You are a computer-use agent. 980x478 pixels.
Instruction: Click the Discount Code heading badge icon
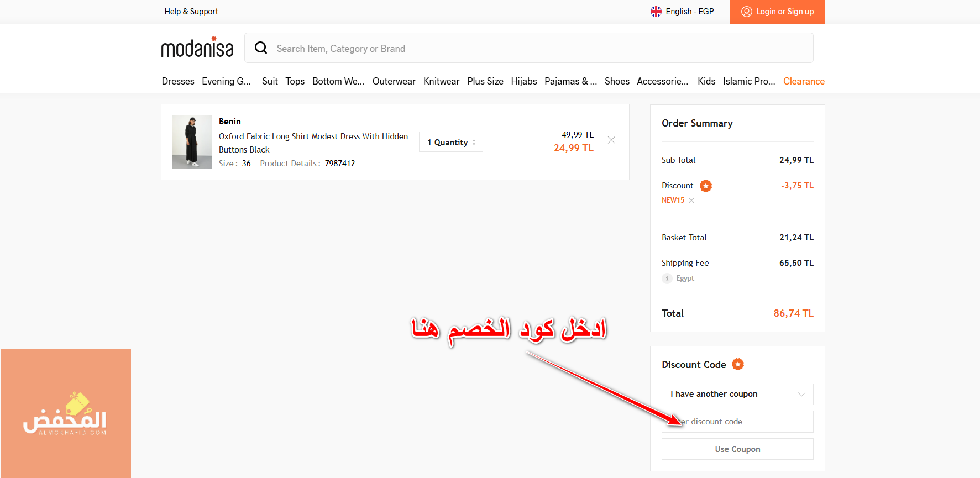[x=738, y=364]
